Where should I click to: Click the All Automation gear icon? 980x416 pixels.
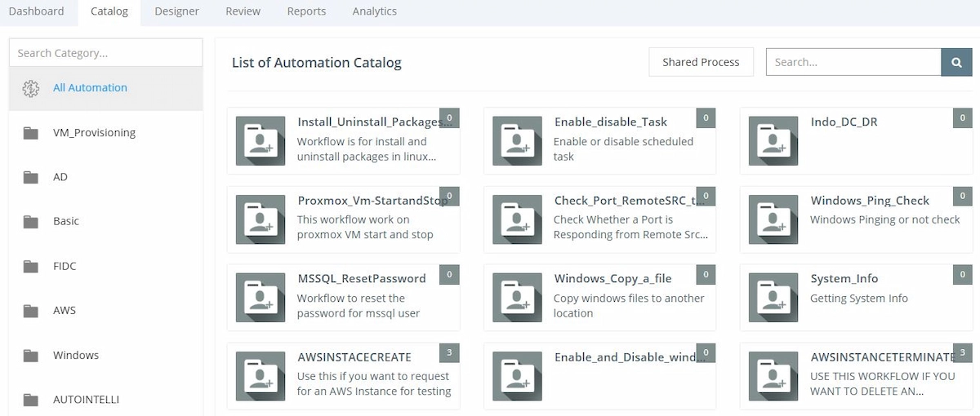pyautogui.click(x=31, y=88)
